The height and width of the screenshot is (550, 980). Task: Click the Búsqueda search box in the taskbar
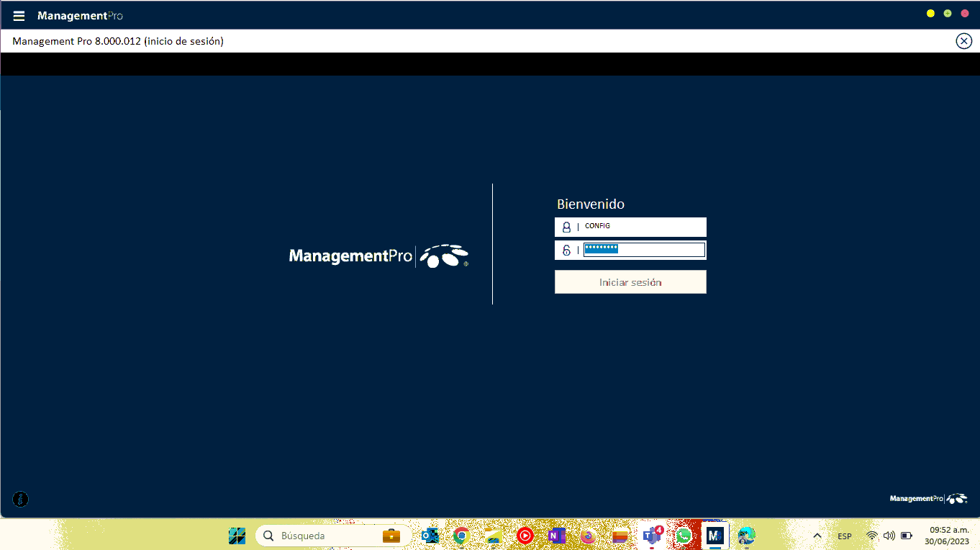(x=324, y=536)
